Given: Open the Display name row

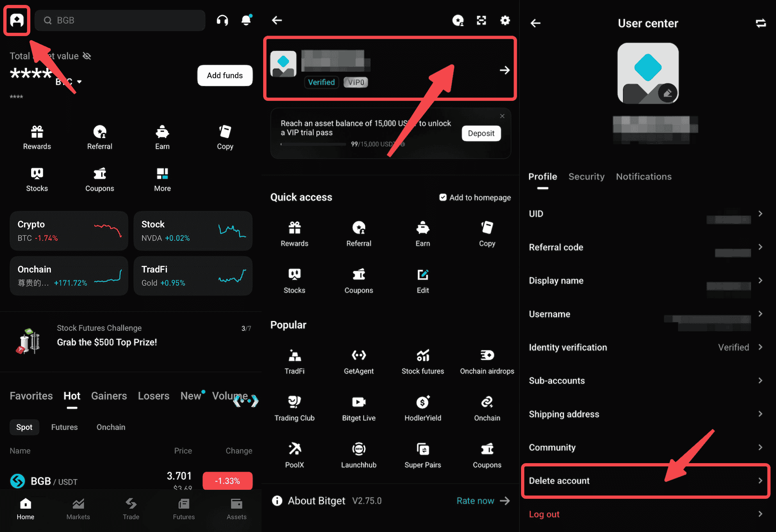Looking at the screenshot, I should [x=646, y=280].
